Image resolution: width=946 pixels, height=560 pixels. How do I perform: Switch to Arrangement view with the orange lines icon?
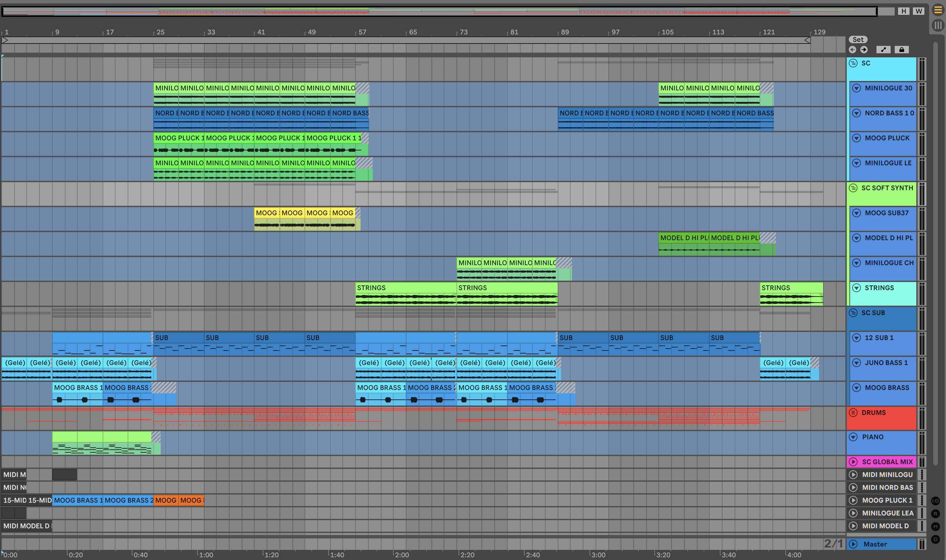pos(938,10)
